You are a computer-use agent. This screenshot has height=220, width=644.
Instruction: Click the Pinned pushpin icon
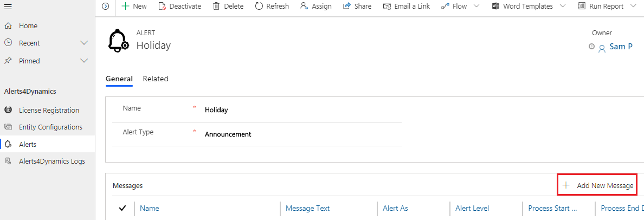[8, 61]
